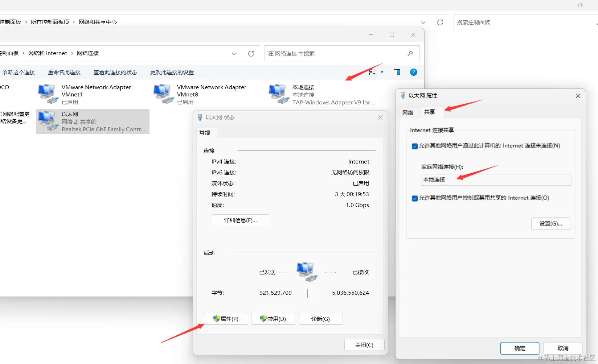Switch to the 网络 tab in 以太网 属性
598x364 pixels.
(x=408, y=113)
